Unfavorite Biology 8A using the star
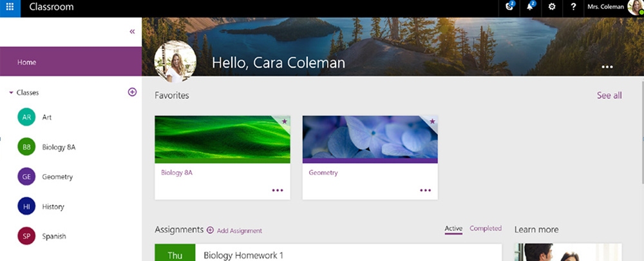 click(x=284, y=121)
